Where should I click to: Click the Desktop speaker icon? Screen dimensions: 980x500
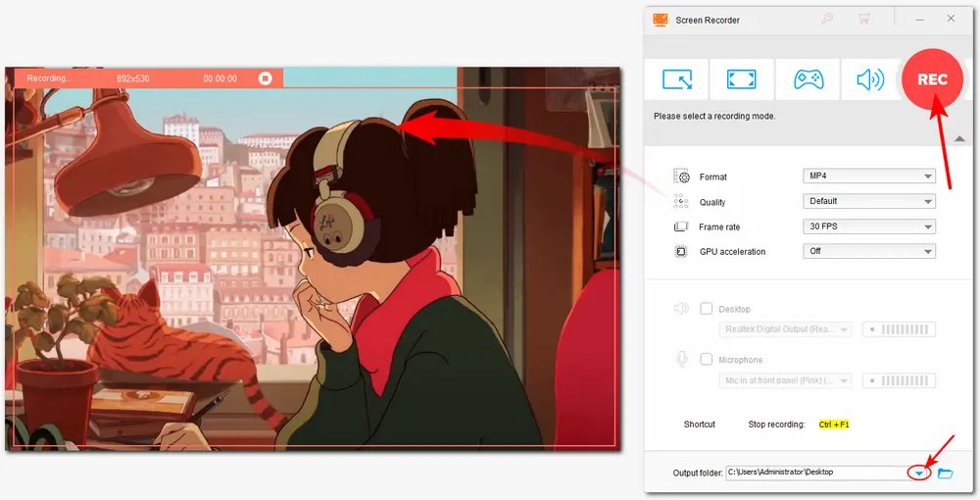[x=681, y=308]
